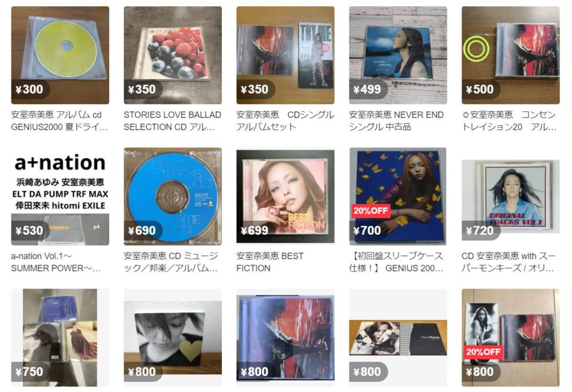Open the yellow disc ¥300 listing thumbnail

tap(60, 55)
